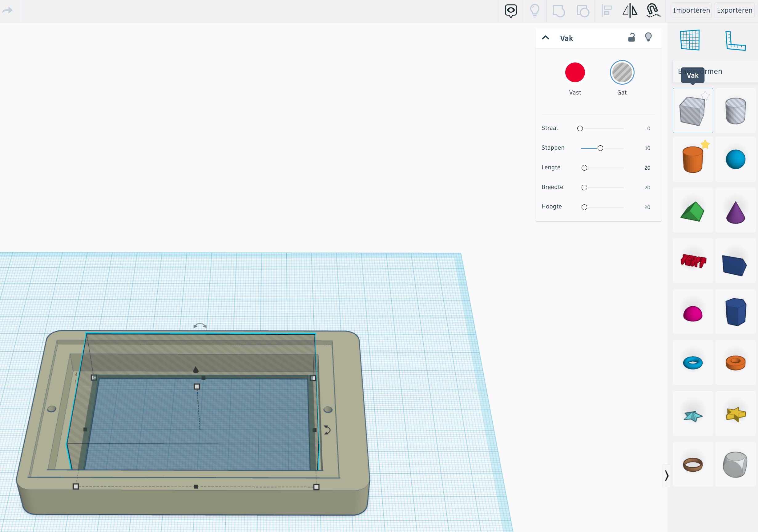Click the Group shapes icon
The width and height of the screenshot is (758, 532).
pos(558,11)
